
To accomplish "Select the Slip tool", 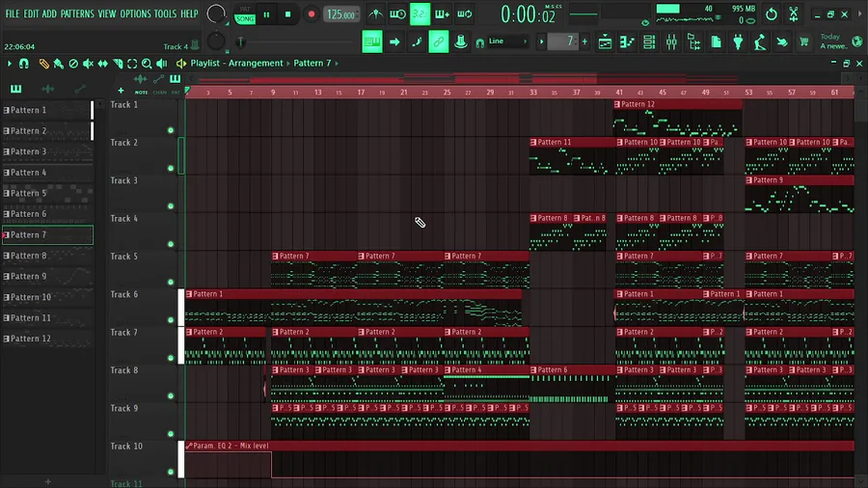I will click(103, 64).
